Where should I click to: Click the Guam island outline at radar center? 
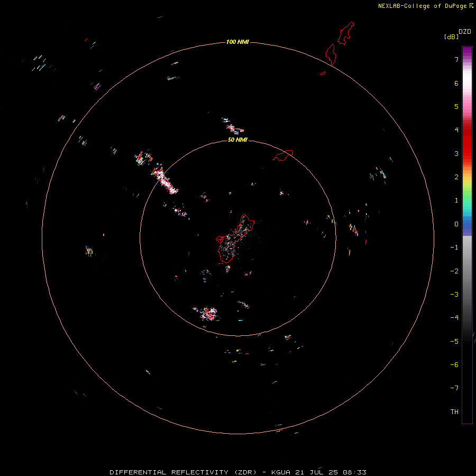click(235, 239)
